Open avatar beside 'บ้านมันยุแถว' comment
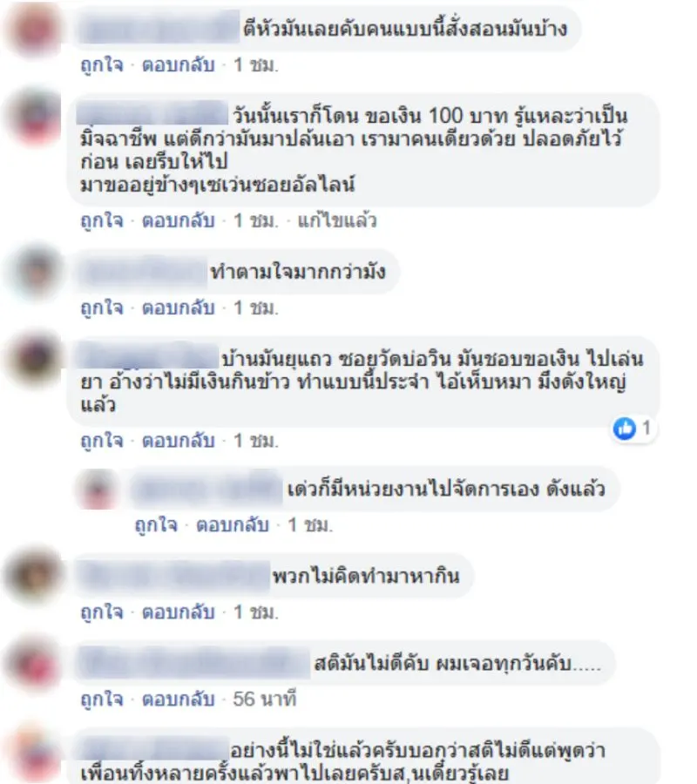The height and width of the screenshot is (784, 697). coord(33,359)
